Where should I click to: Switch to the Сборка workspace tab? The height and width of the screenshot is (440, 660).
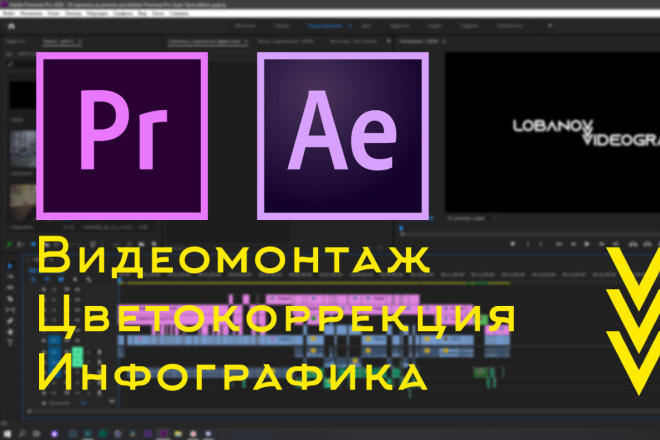pyautogui.click(x=282, y=26)
